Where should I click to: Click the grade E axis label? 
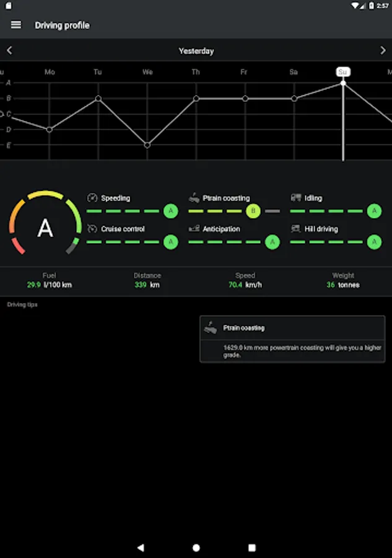click(x=8, y=145)
